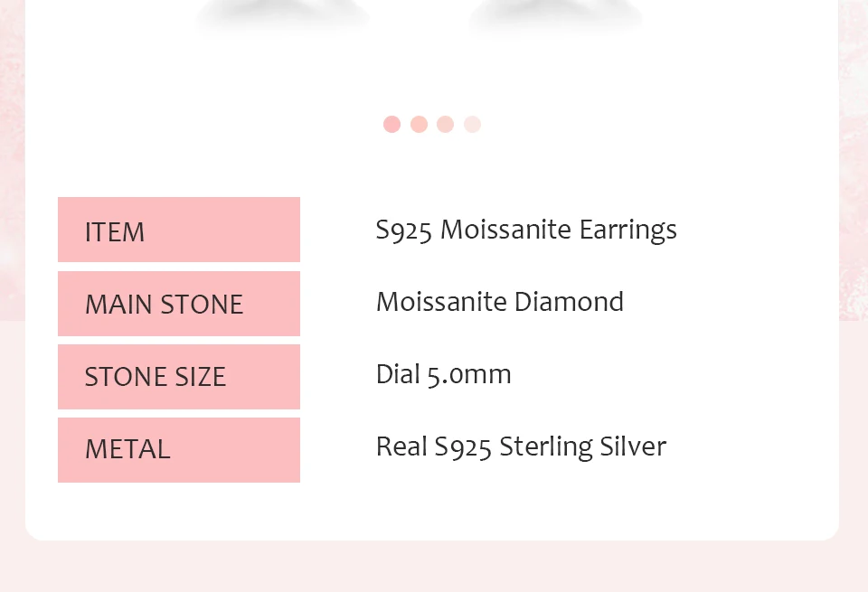868x592 pixels.
Task: Select the METAL label cell
Action: click(x=179, y=449)
